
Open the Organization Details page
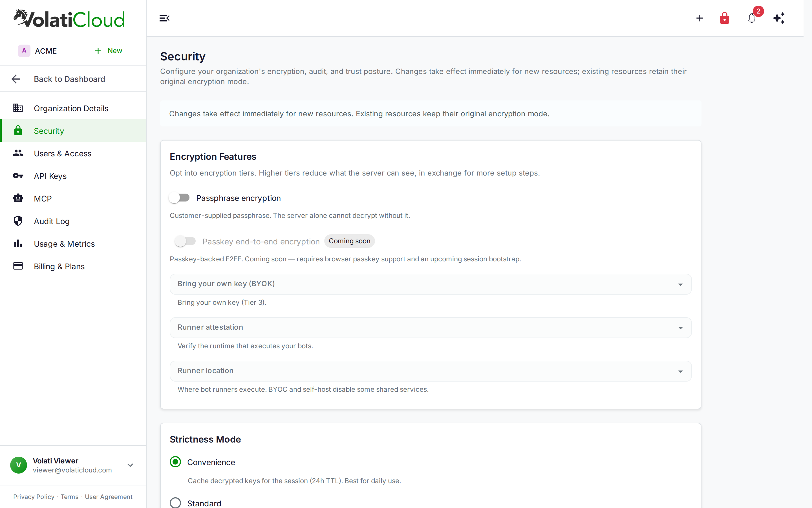click(x=73, y=108)
